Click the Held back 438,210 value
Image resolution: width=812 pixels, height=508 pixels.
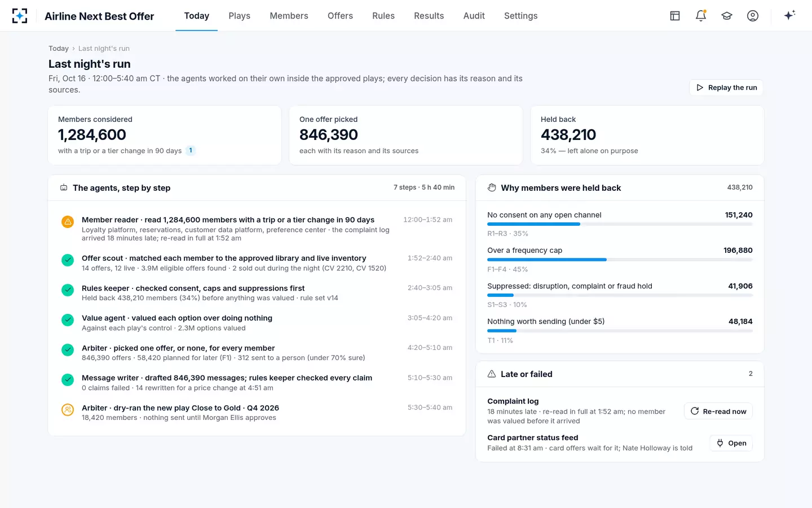[568, 135]
